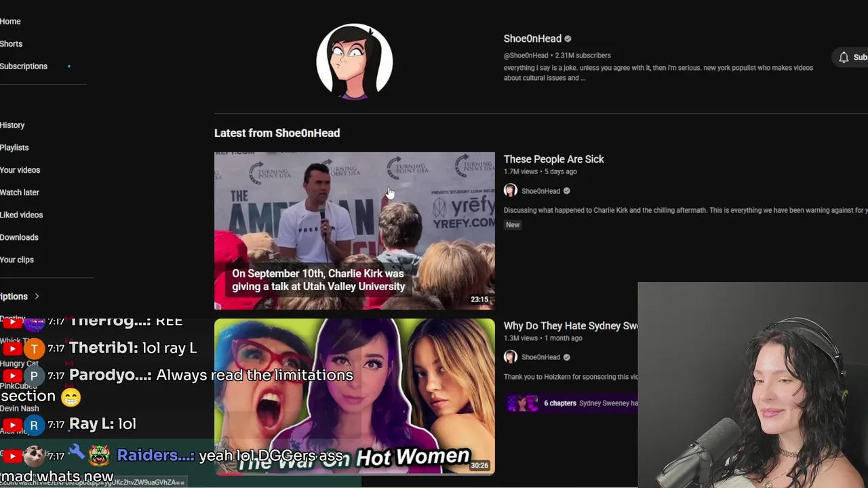Click Raiders chat username
Screen dimensions: 868x488
coord(155,455)
